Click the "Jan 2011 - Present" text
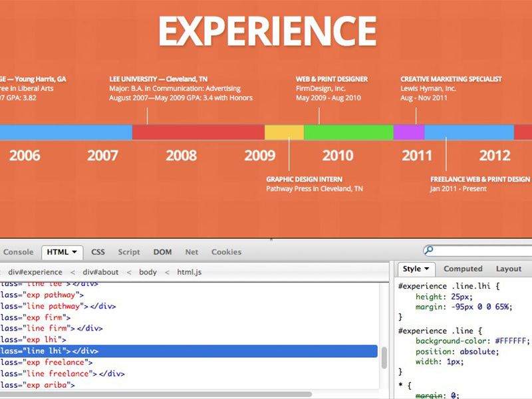The width and height of the screenshot is (532, 399). [x=458, y=189]
